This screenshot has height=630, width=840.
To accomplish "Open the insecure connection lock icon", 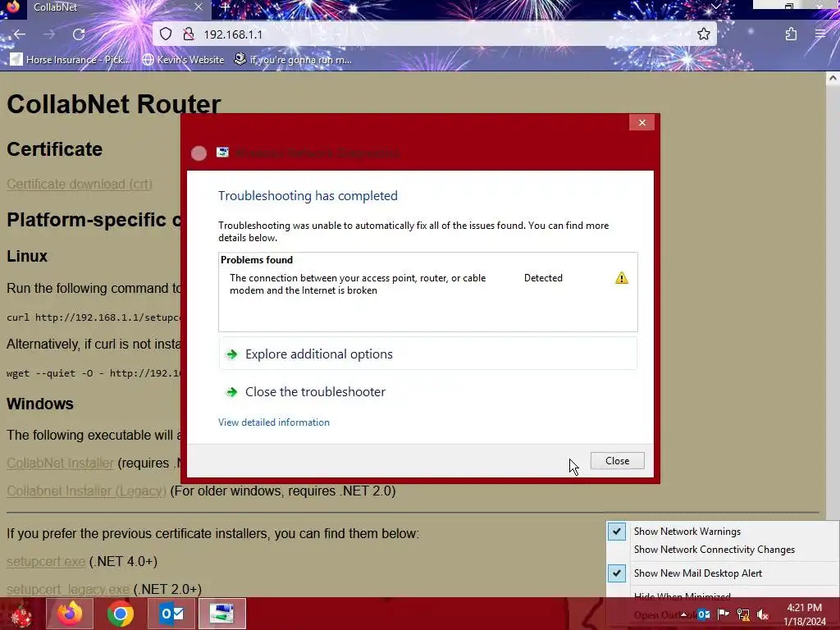I will coord(188,34).
